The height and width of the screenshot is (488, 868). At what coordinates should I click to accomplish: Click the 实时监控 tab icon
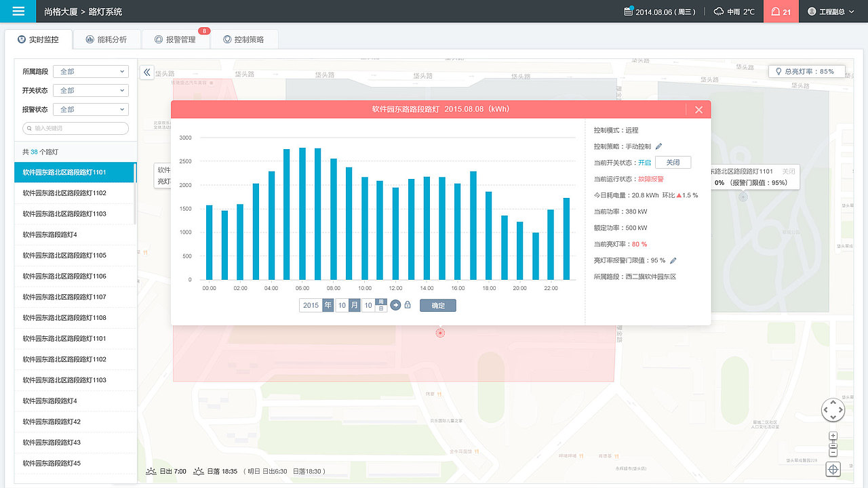(22, 39)
